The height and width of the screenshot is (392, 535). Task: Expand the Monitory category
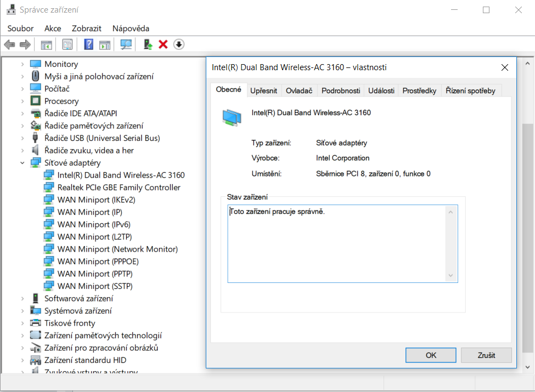point(22,64)
